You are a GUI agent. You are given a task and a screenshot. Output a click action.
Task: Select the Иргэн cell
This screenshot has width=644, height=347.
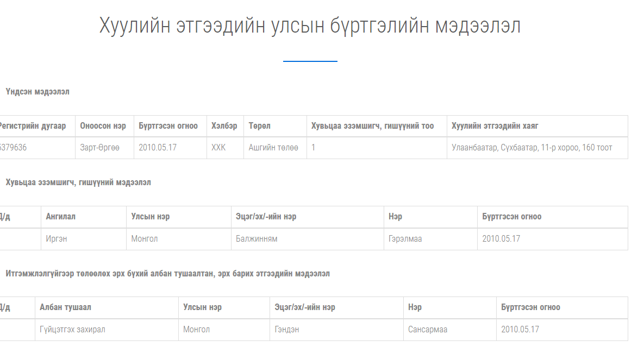click(x=57, y=238)
